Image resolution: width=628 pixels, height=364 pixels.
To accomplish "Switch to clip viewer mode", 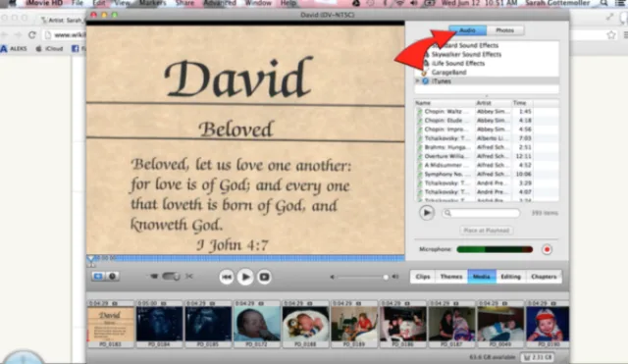I will click(x=98, y=277).
